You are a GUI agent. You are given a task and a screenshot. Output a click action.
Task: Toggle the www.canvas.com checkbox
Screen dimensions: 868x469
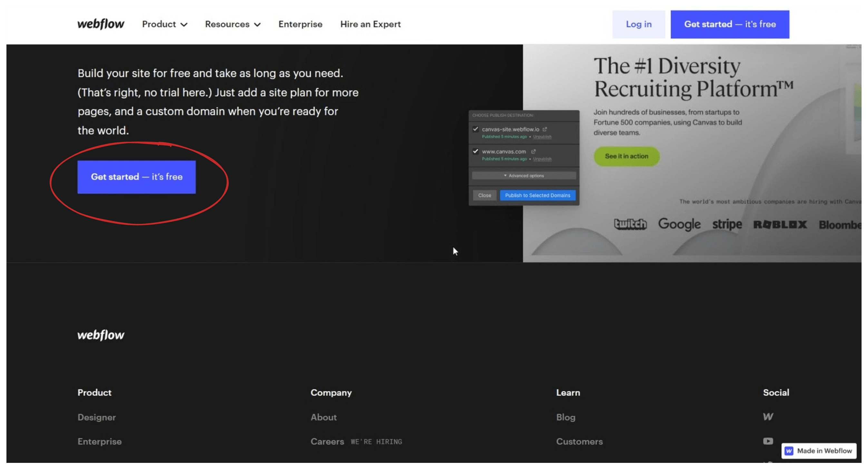(475, 151)
